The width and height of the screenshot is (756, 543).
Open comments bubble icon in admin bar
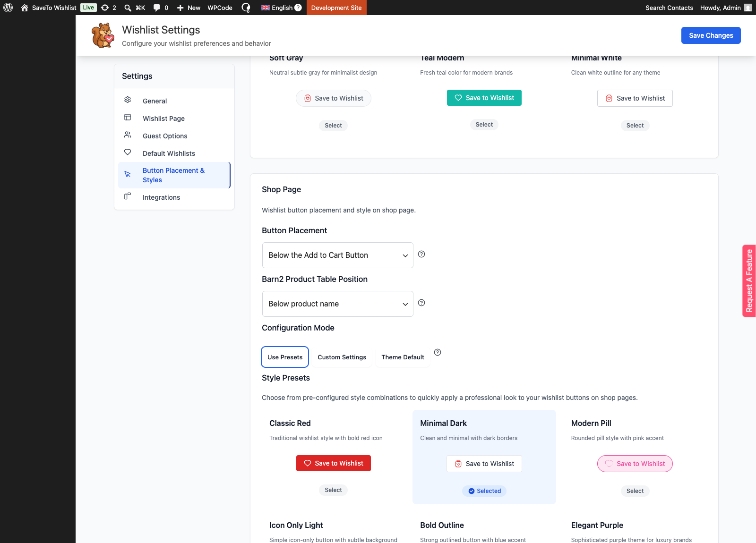[x=157, y=8]
